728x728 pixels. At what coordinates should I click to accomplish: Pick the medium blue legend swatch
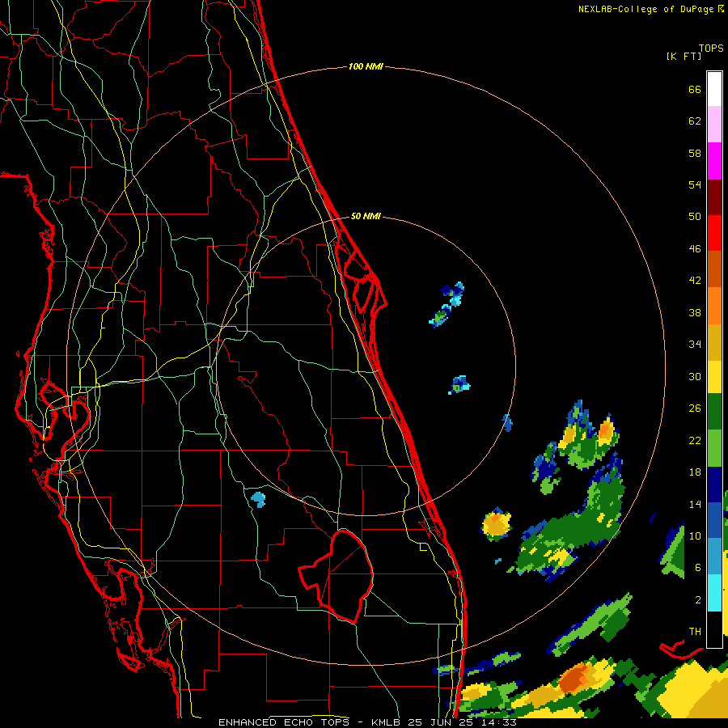pos(714,520)
